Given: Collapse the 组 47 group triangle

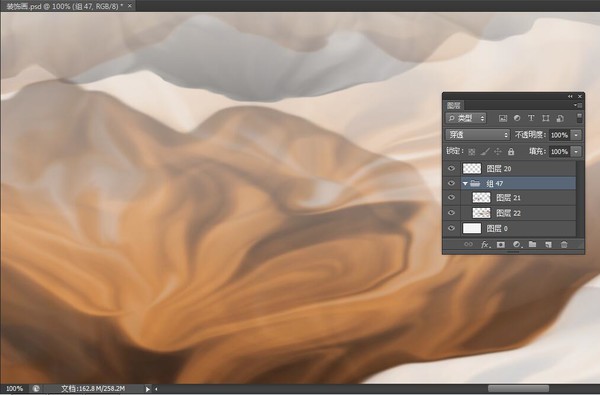Looking at the screenshot, I should [465, 184].
